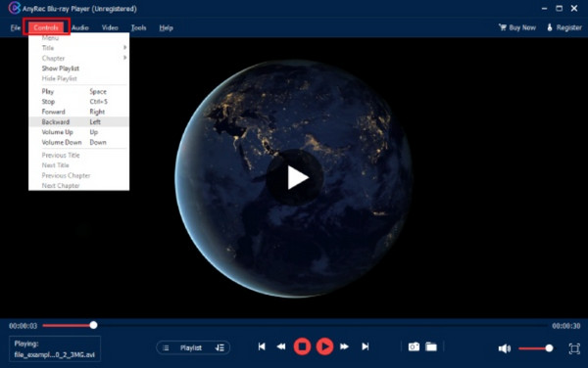Viewport: 588px width, 368px height.
Task: Open snapshot folder icon
Action: [431, 347]
